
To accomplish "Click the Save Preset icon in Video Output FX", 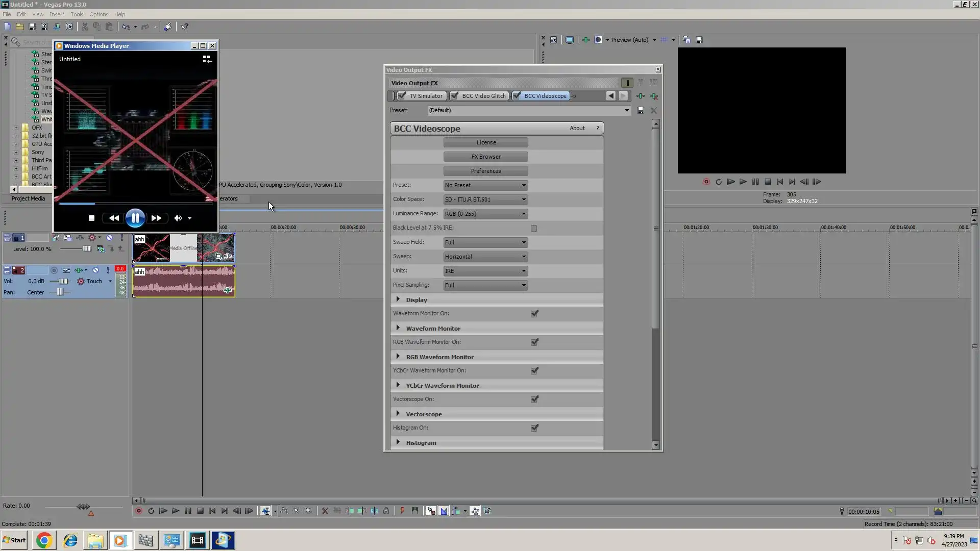I will 641,110.
